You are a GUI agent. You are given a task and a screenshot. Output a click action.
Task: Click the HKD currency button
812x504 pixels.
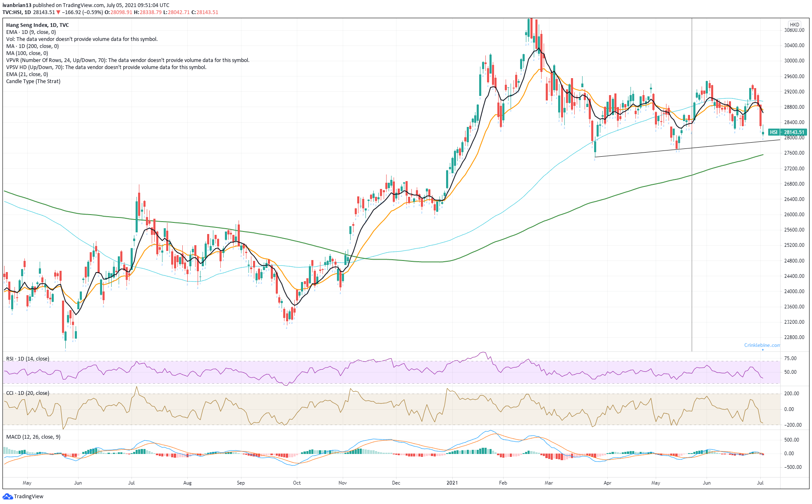tap(794, 24)
